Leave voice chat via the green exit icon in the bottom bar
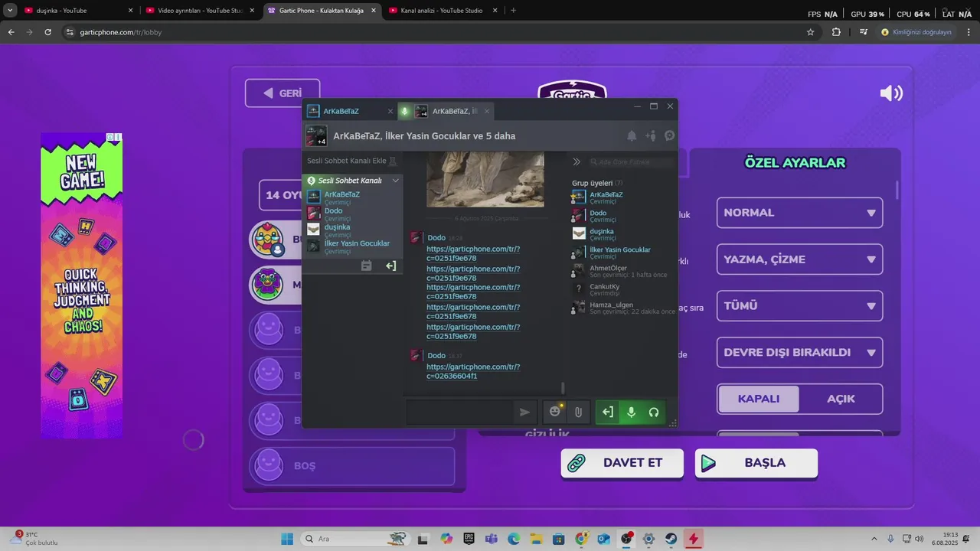Viewport: 980px width, 551px height. pyautogui.click(x=607, y=412)
